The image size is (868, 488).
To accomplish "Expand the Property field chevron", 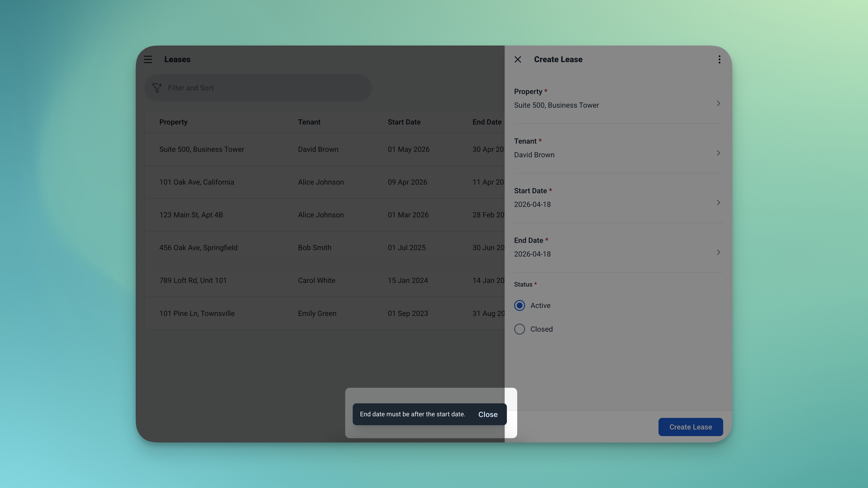I will click(x=718, y=103).
